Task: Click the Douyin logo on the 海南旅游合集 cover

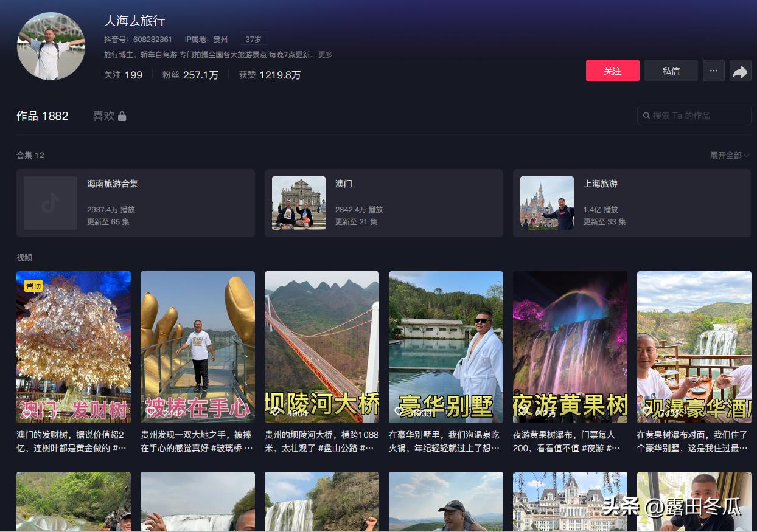Action: 51,203
